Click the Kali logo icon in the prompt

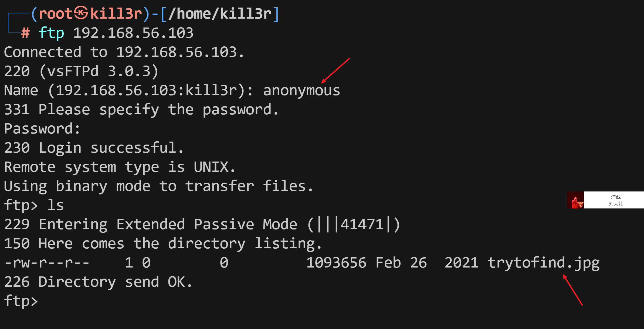click(x=81, y=13)
